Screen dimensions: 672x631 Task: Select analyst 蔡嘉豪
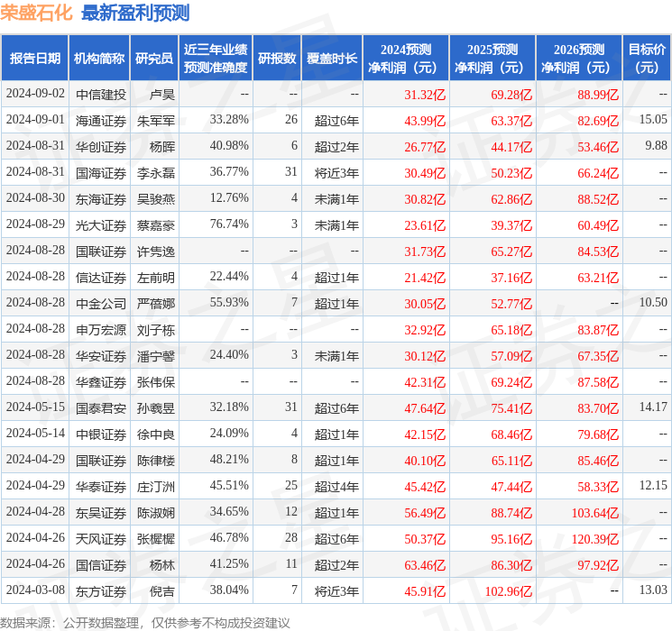[155, 224]
